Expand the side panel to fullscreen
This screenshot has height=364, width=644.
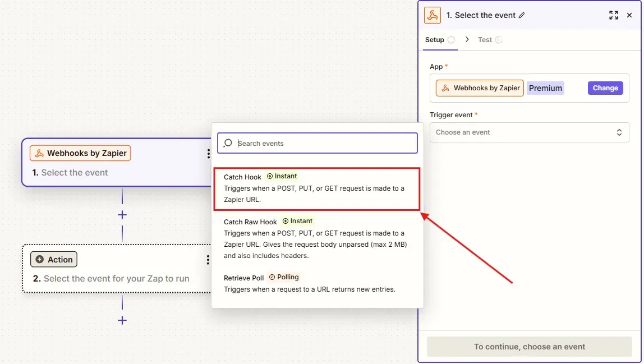pyautogui.click(x=614, y=15)
